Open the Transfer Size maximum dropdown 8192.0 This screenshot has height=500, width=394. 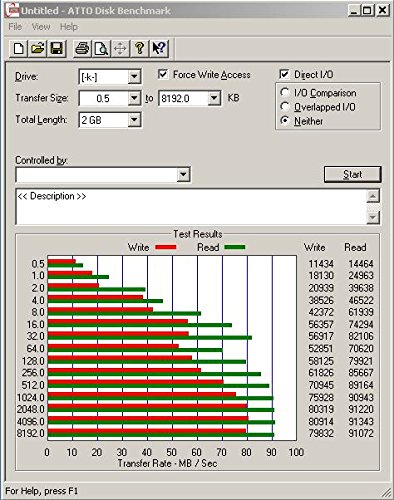point(214,98)
